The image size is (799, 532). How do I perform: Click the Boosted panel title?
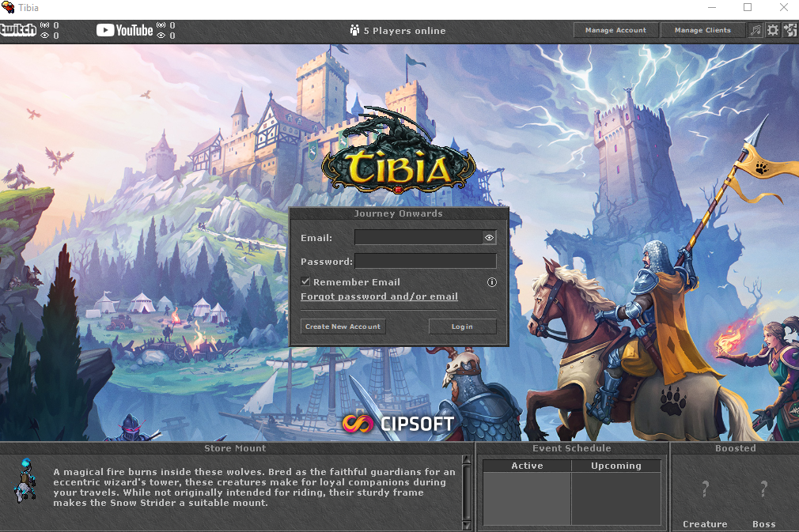(x=735, y=448)
